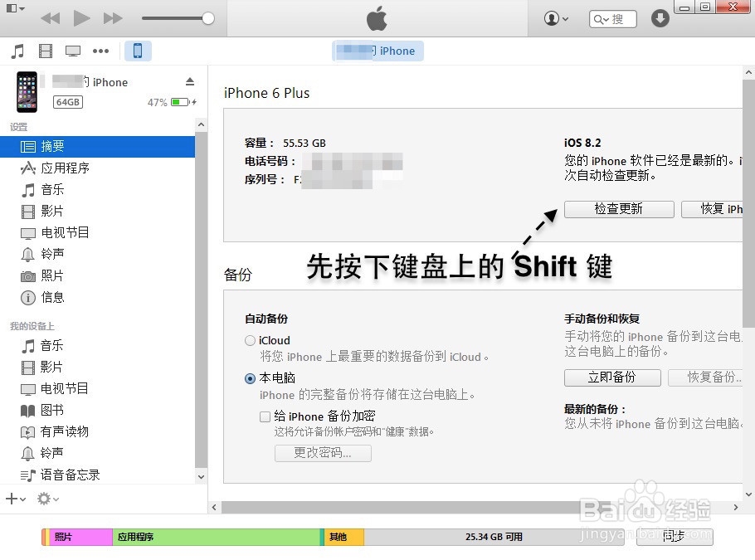Screen dimensions: 755x560
Task: Click the 更改密码 button
Action: point(323,453)
